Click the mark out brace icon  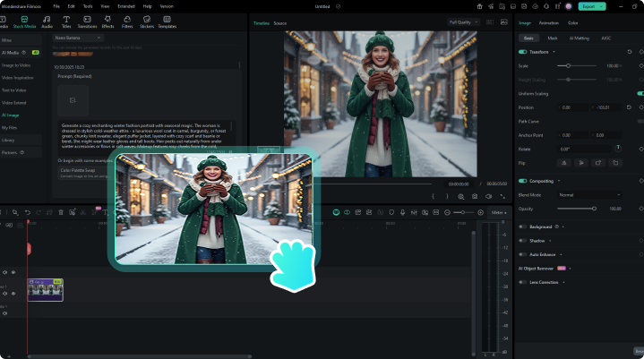[447, 197]
